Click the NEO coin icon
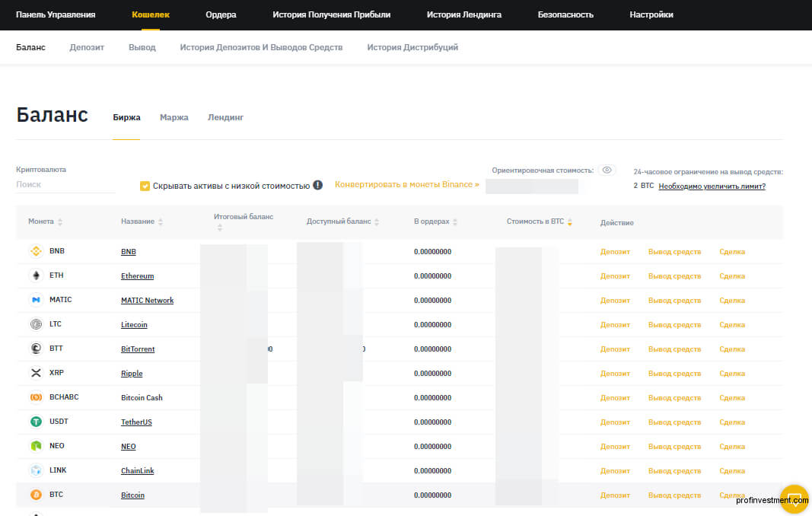The image size is (812, 516). tap(36, 446)
